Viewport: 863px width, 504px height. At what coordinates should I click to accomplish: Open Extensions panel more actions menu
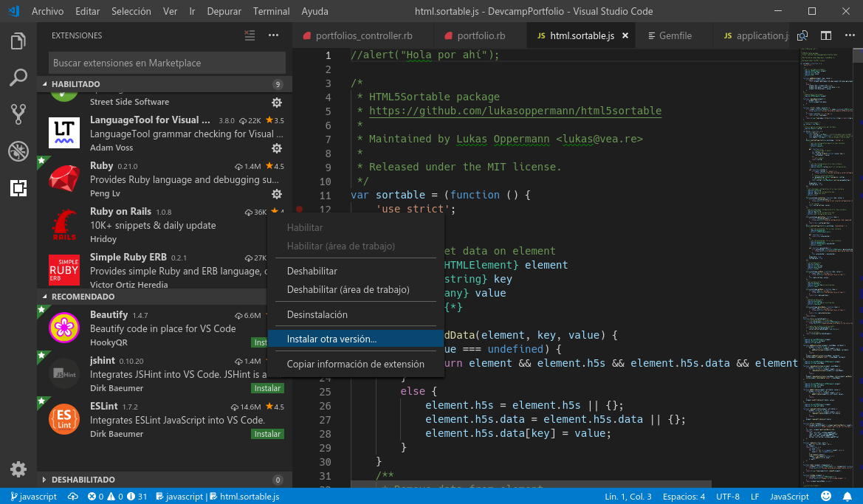[273, 35]
